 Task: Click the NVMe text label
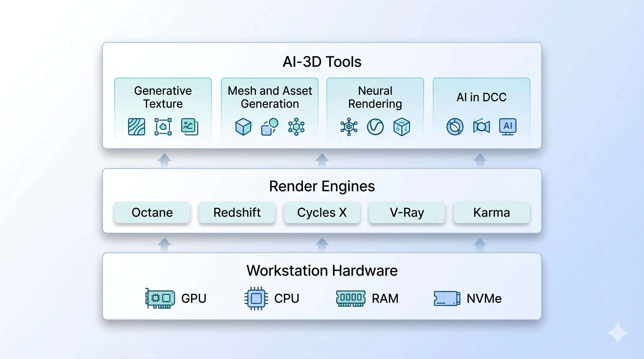point(484,298)
